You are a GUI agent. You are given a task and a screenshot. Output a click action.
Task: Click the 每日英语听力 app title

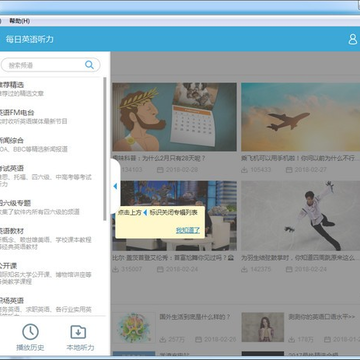click(30, 39)
